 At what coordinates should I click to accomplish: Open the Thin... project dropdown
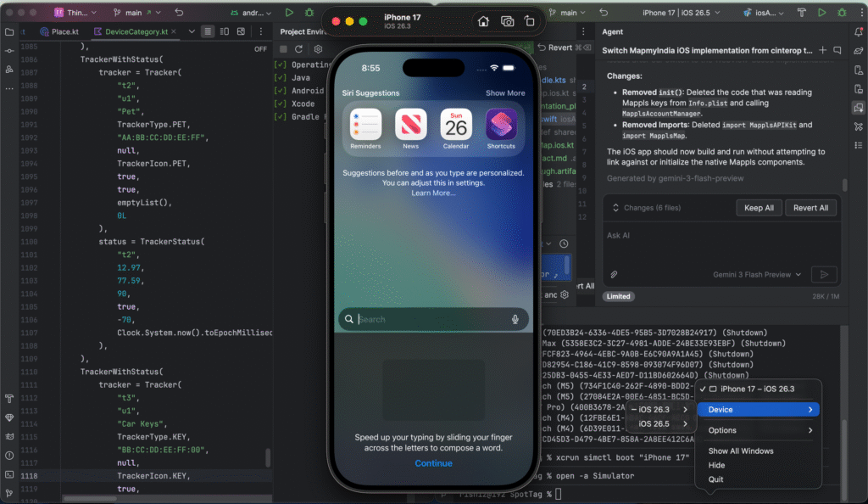75,12
